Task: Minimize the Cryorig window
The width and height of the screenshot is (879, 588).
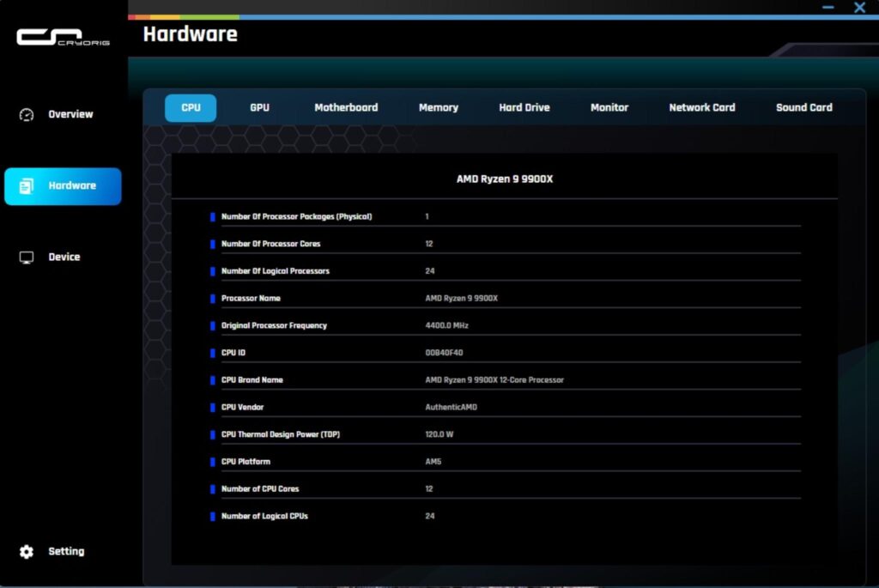Action: 828,7
